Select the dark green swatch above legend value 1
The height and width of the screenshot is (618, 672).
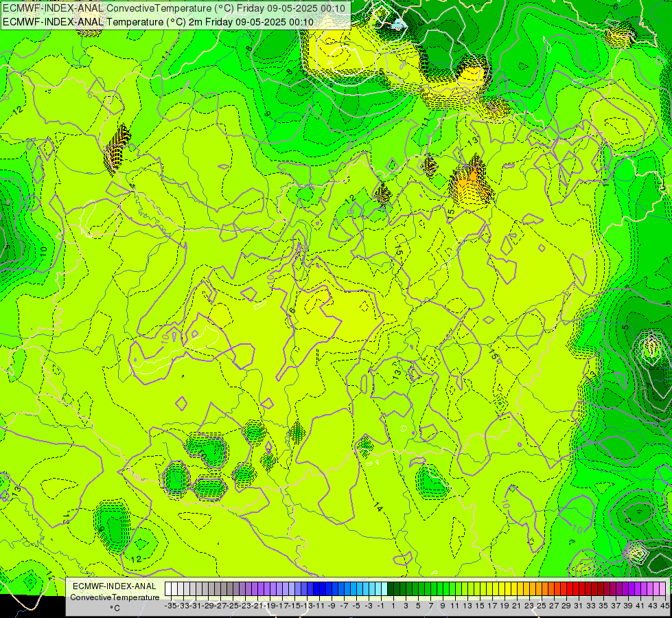(391, 589)
